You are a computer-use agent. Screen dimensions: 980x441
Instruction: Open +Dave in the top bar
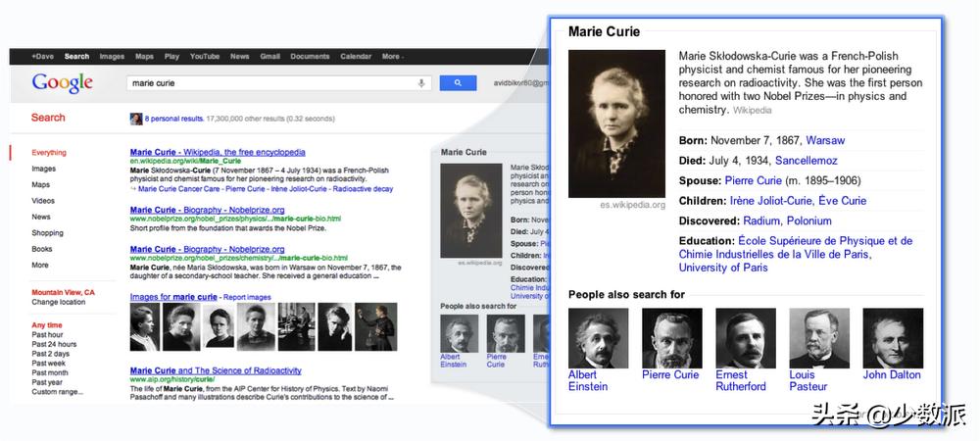pos(42,56)
